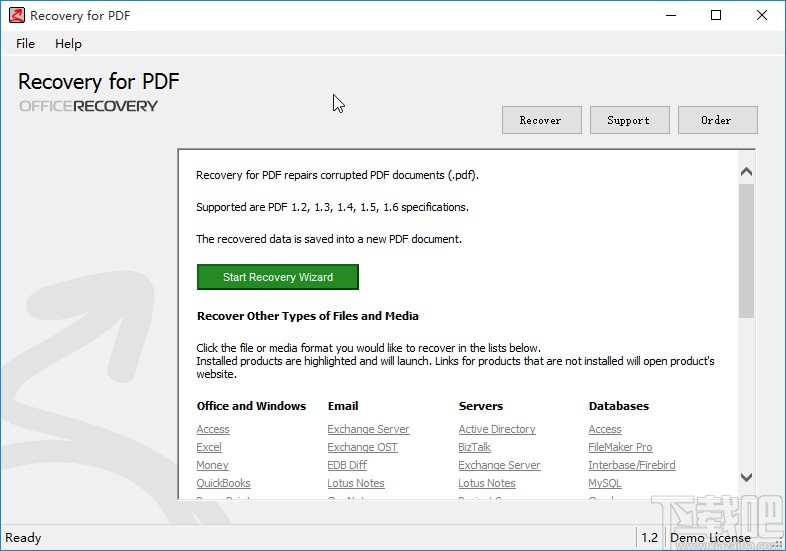The height and width of the screenshot is (551, 786).
Task: Click the Ready status text
Action: click(x=23, y=538)
